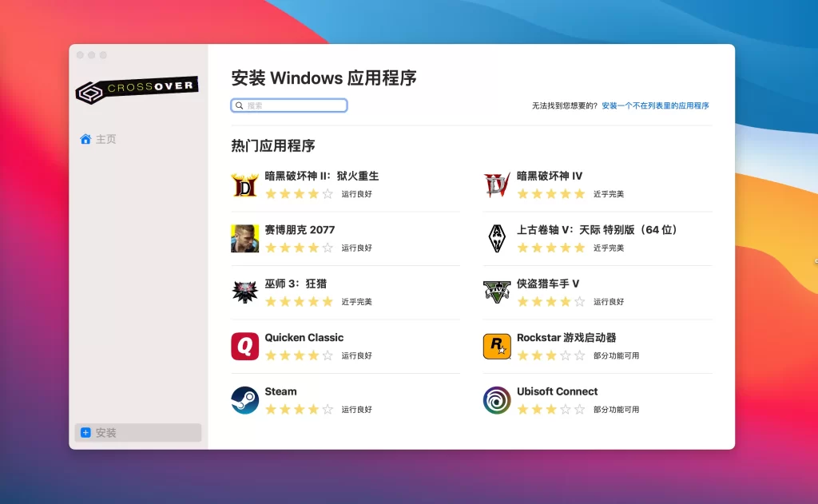This screenshot has width=818, height=504.
Task: Click the Quicken Classic red icon
Action: coord(244,347)
